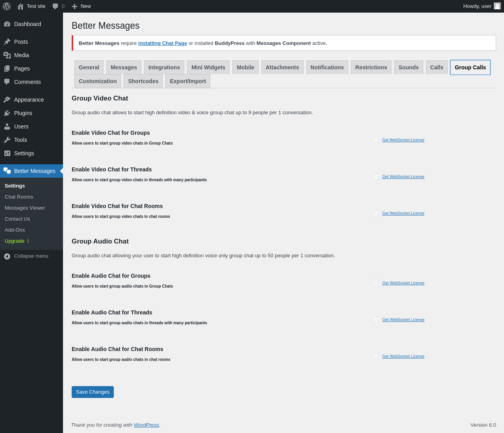Click the Save Changes button

pos(93,392)
